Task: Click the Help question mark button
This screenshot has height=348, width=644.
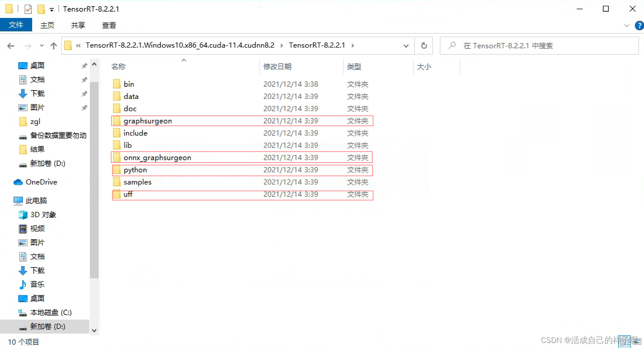Action: click(x=639, y=25)
